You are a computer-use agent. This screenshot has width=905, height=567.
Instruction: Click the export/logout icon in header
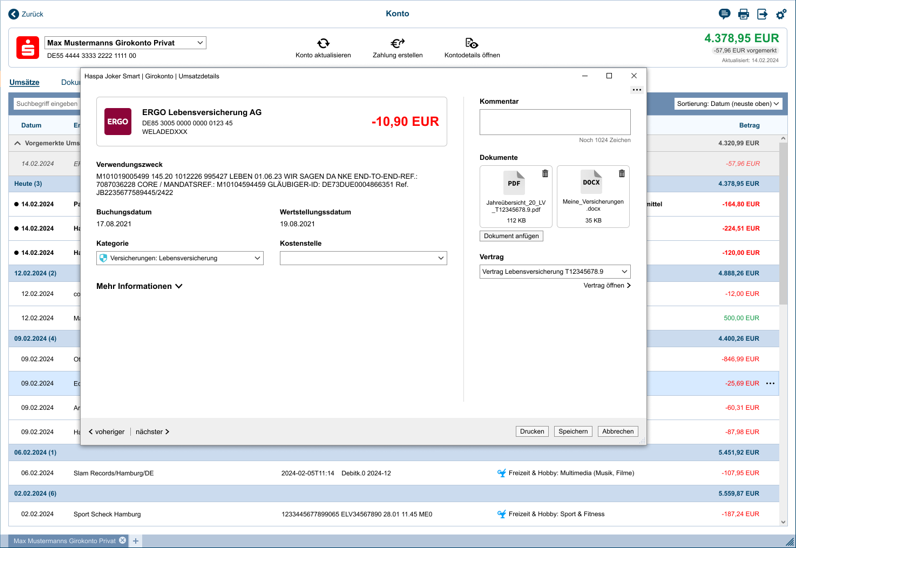click(x=762, y=14)
